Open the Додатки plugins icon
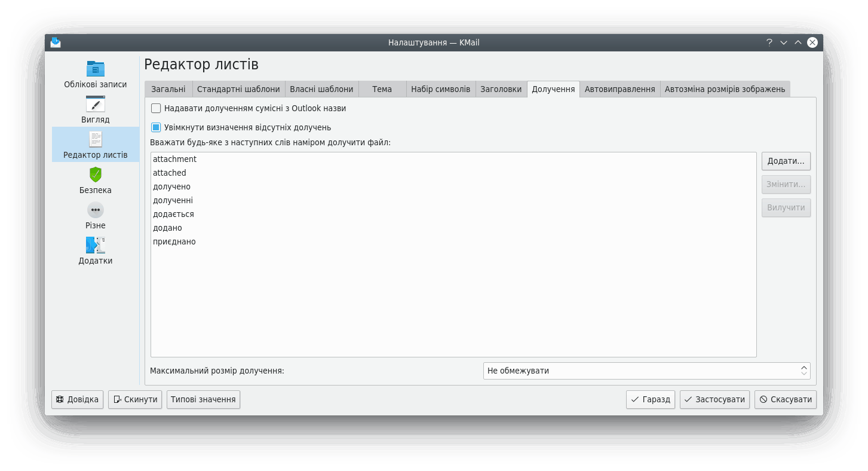 [95, 245]
